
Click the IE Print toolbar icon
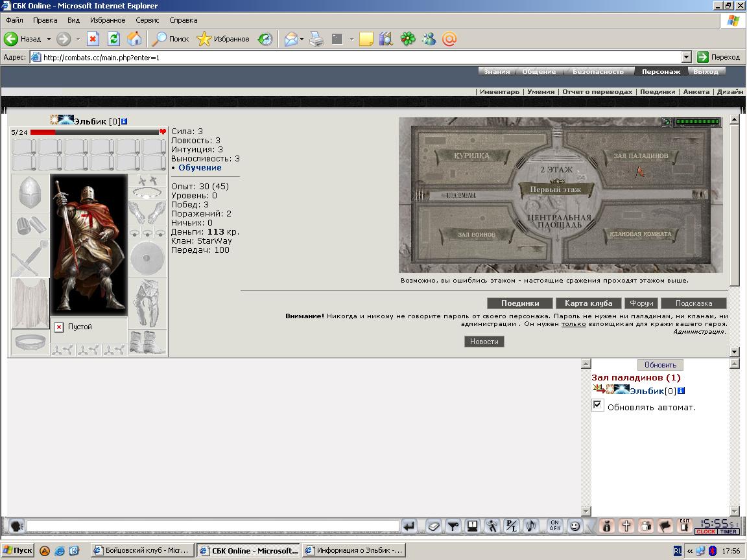pyautogui.click(x=316, y=39)
